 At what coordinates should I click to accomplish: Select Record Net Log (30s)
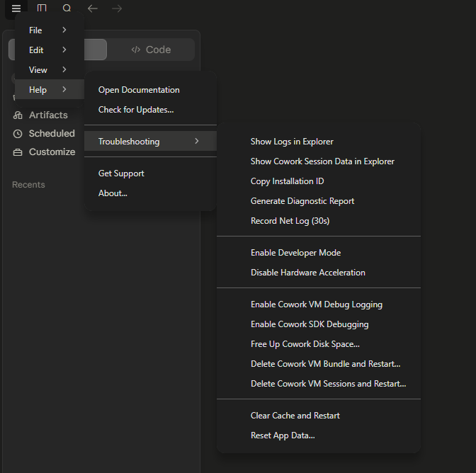click(x=319, y=221)
